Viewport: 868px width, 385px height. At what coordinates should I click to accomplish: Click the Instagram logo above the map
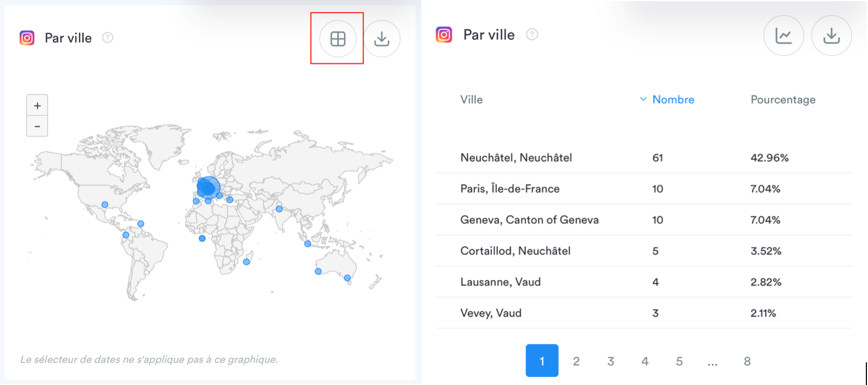coord(27,38)
